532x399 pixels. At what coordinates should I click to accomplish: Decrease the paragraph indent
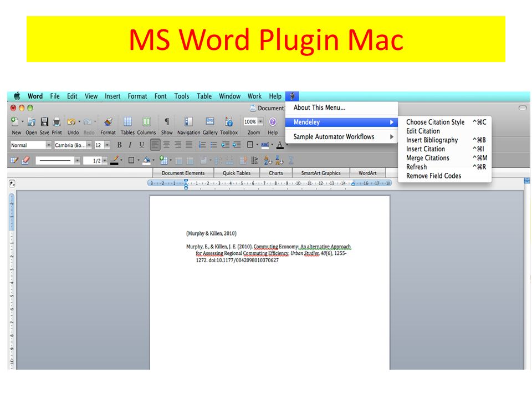[226, 145]
